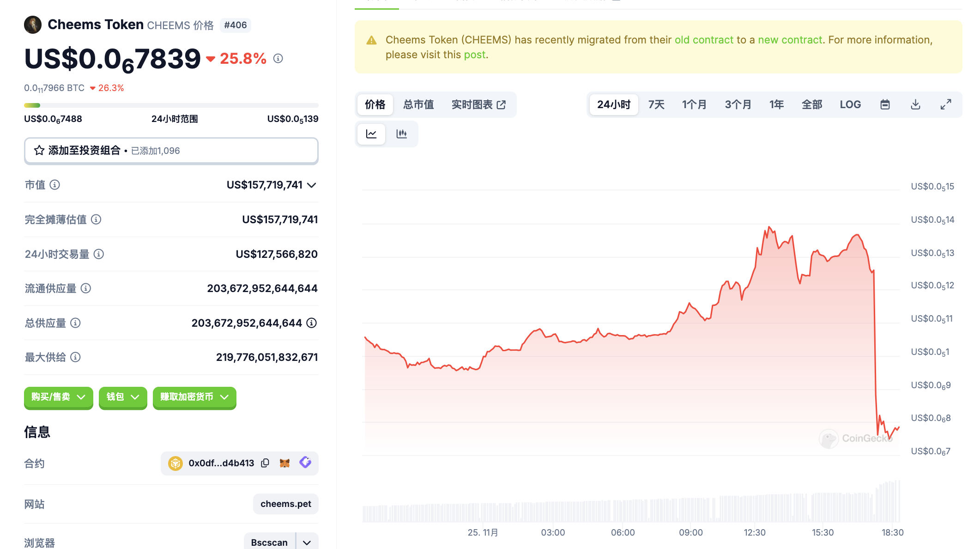
Task: Open the 钱包 dropdown
Action: click(x=122, y=397)
